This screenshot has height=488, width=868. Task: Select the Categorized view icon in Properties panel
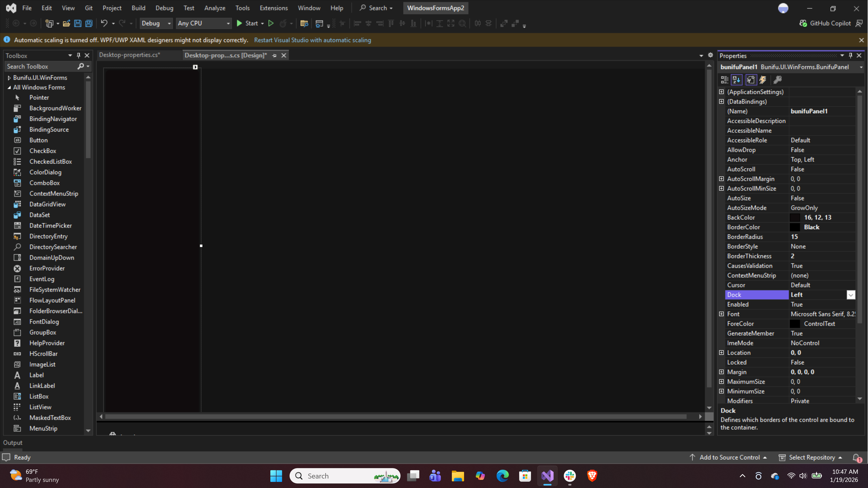tap(724, 80)
